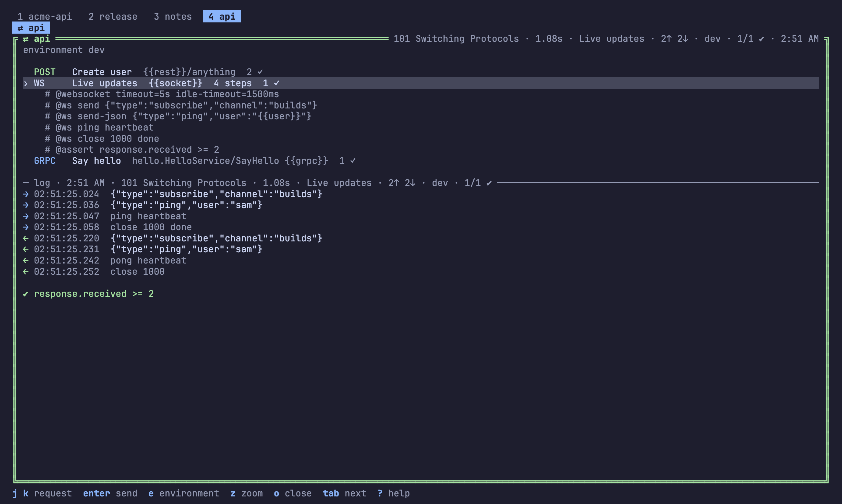Click the incoming arrow at 02:51:25.231
The height and width of the screenshot is (504, 842).
click(26, 249)
